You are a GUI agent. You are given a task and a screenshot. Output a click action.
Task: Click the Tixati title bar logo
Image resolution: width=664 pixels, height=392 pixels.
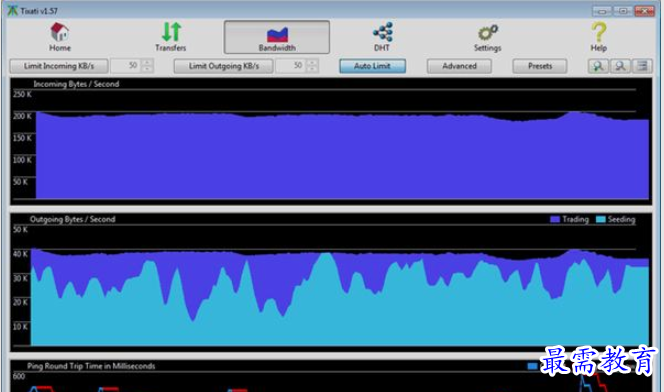(x=12, y=10)
